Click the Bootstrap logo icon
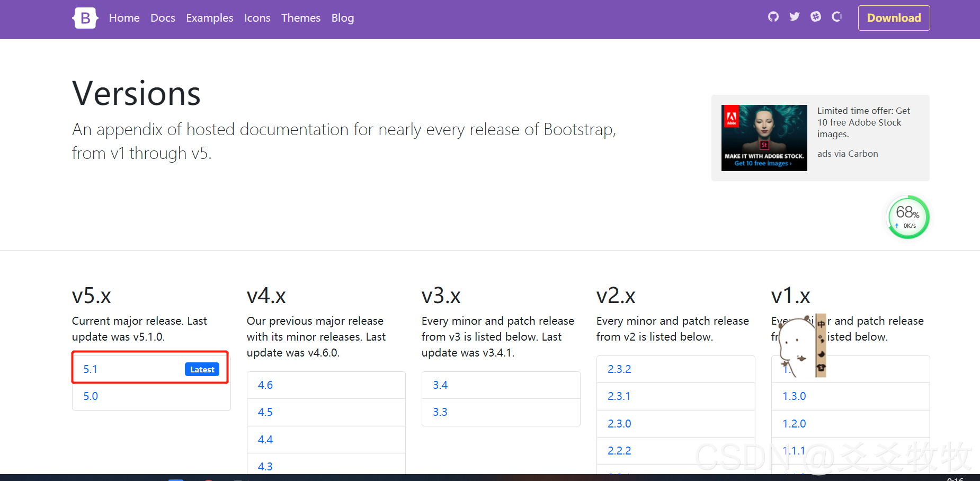This screenshot has width=980, height=481. (85, 18)
